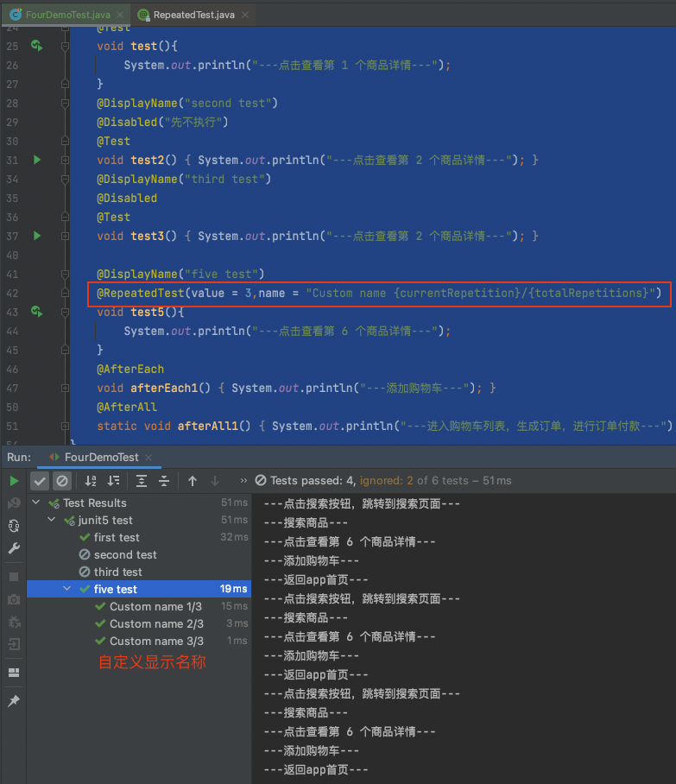The height and width of the screenshot is (784, 676).
Task: Select the first test result row
Action: coord(139,537)
